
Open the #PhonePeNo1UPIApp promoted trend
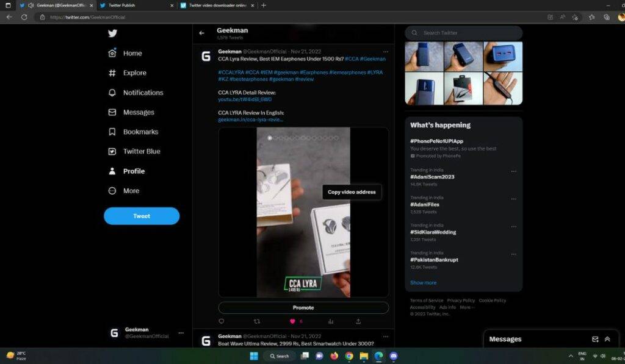[x=436, y=141]
